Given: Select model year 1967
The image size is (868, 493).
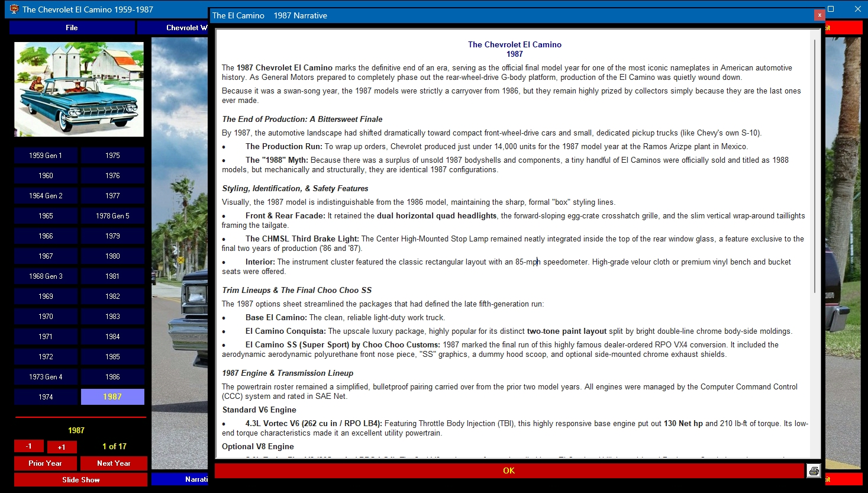Looking at the screenshot, I should click(x=46, y=256).
